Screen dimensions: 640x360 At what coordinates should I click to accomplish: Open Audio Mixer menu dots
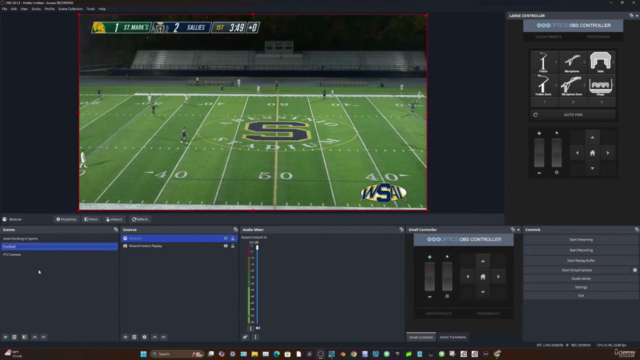click(x=256, y=337)
